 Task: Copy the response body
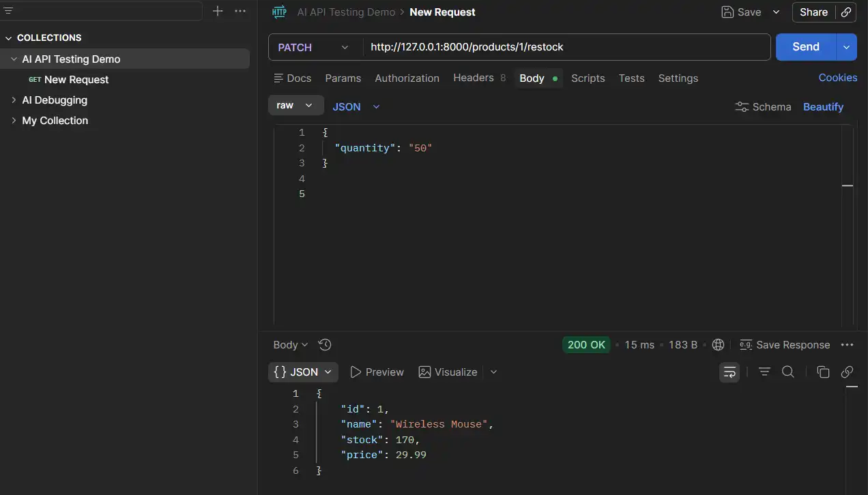click(822, 372)
